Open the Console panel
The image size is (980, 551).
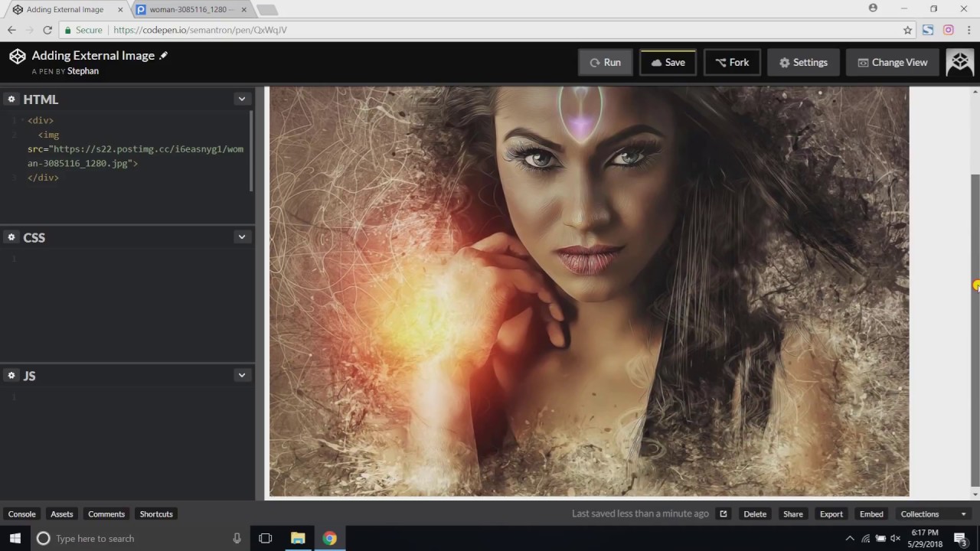click(21, 514)
